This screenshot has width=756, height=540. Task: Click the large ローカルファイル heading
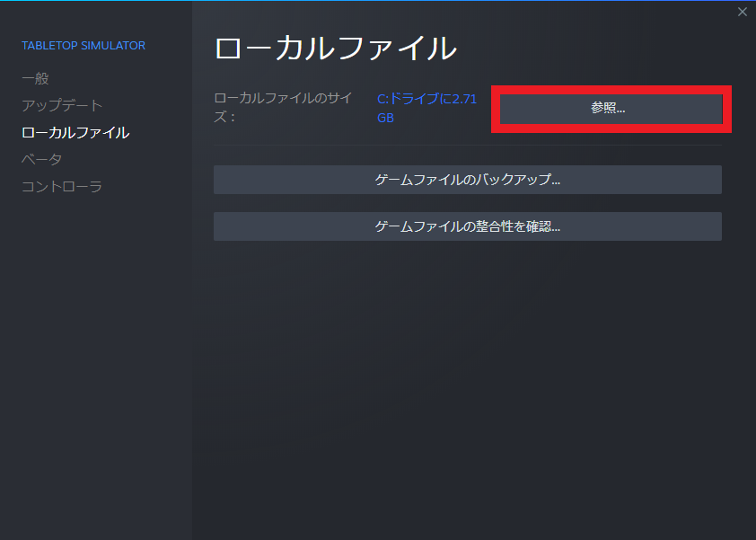coord(336,49)
